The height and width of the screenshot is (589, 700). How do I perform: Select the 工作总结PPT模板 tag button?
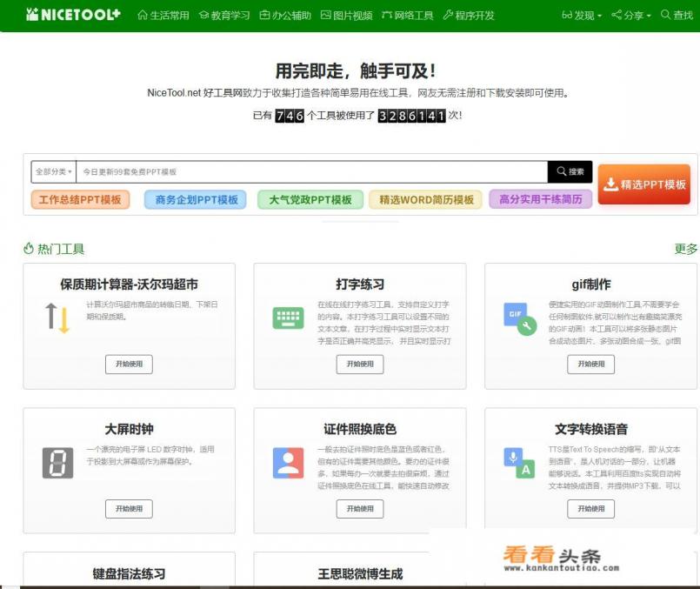point(79,199)
